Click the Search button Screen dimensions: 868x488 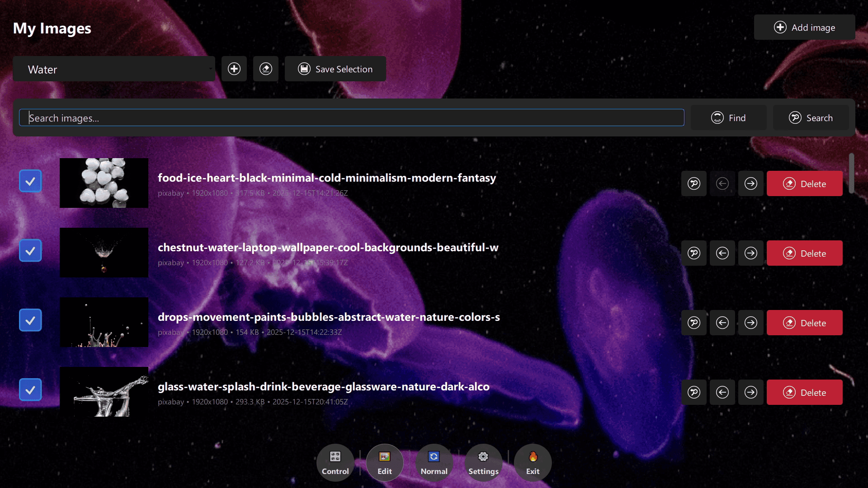(x=811, y=118)
